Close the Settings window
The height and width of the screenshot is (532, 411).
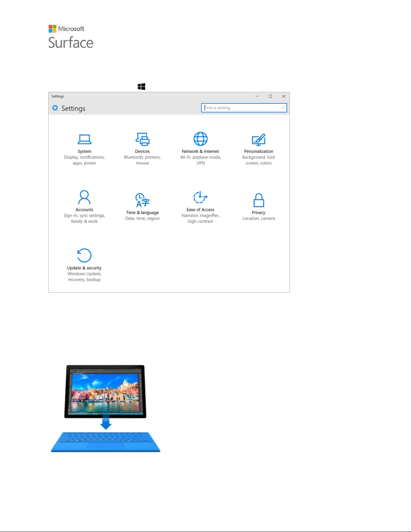coord(284,96)
